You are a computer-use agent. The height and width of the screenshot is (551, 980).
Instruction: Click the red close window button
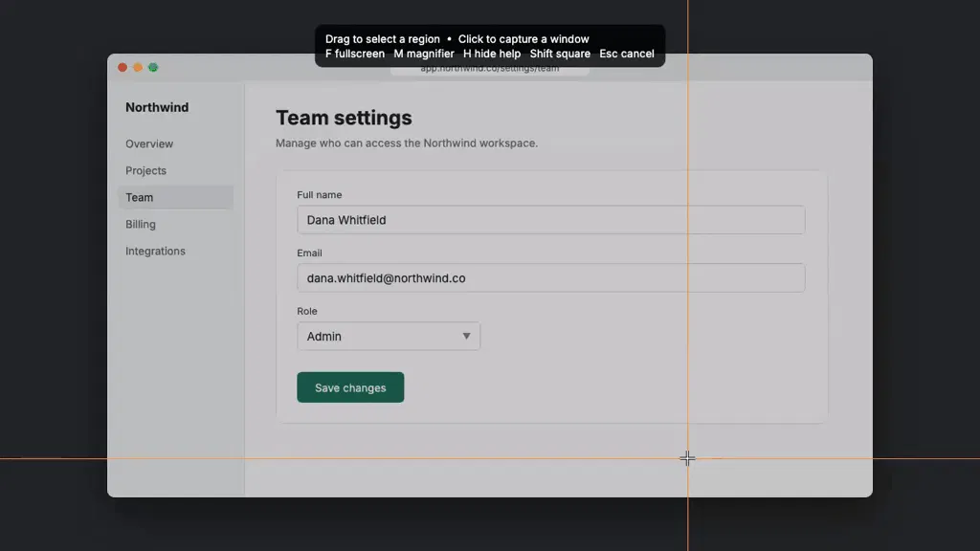122,68
